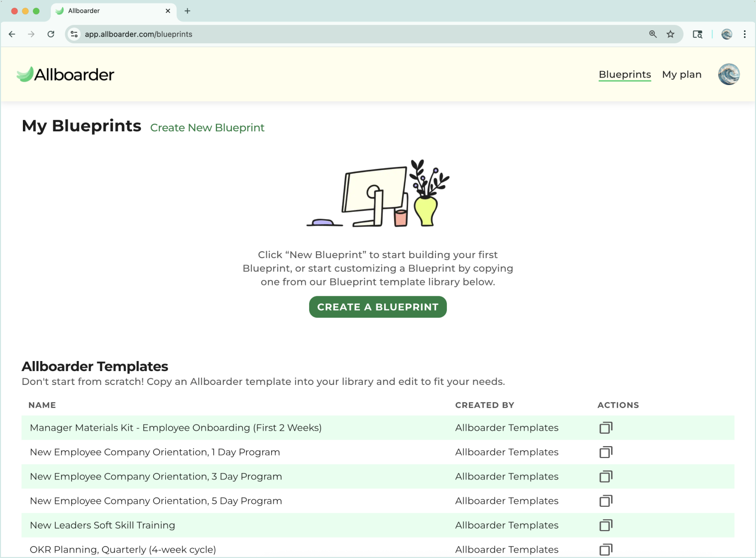Open the My plan nav item
Screen dimensions: 756x558
tap(681, 75)
